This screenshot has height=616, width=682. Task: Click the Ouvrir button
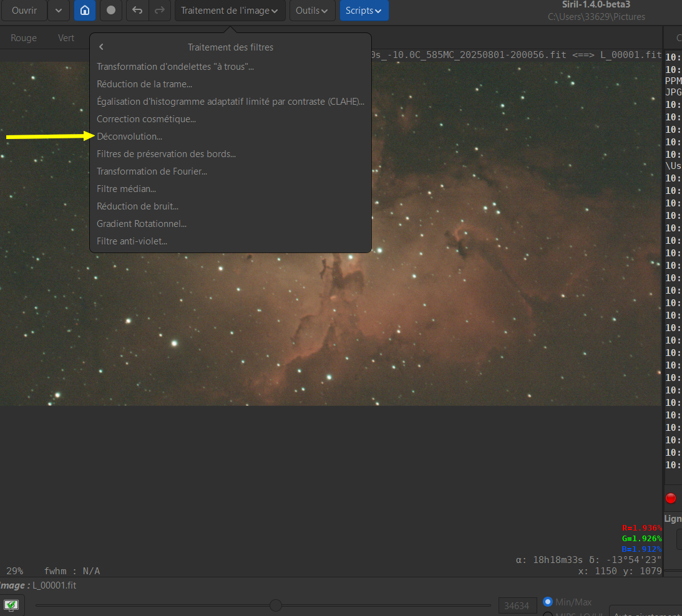(x=24, y=11)
